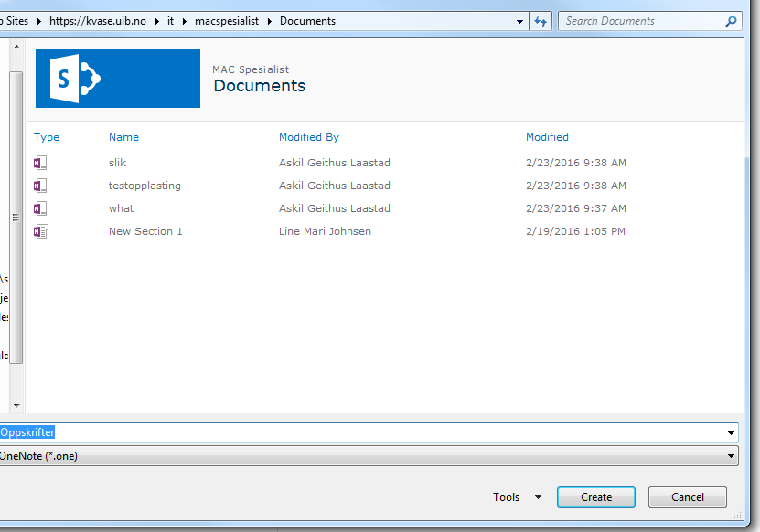Sort by the Modified By column header
760x532 pixels.
click(x=308, y=137)
